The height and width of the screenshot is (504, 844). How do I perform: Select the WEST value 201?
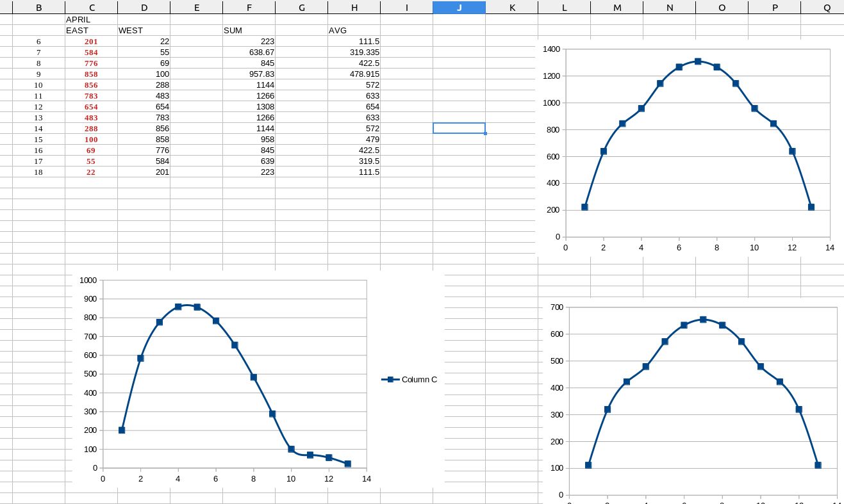click(x=144, y=172)
